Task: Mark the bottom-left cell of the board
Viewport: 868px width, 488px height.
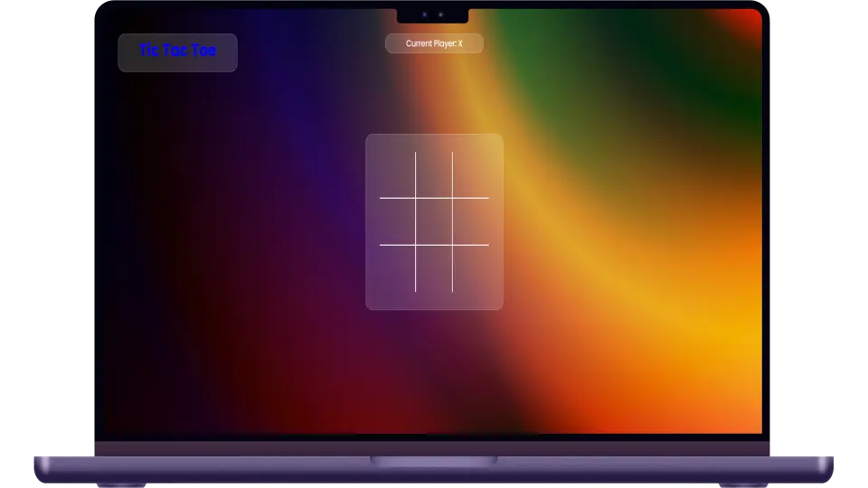Action: tap(398, 268)
